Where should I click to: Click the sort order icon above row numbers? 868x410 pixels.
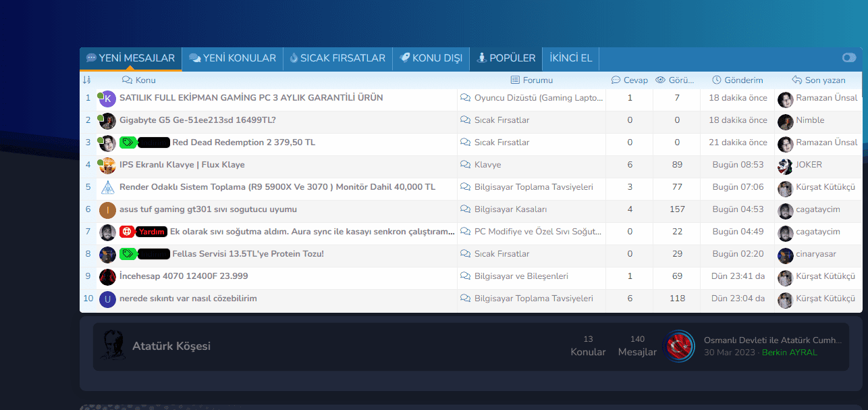(x=86, y=80)
